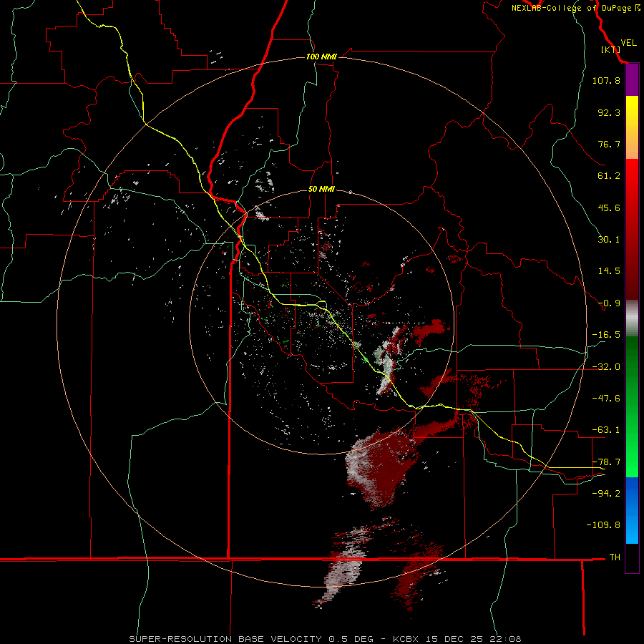Screen dimensions: 644x644
Task: Click the Super-Resolution Base Velocity caption
Action: coord(325,639)
